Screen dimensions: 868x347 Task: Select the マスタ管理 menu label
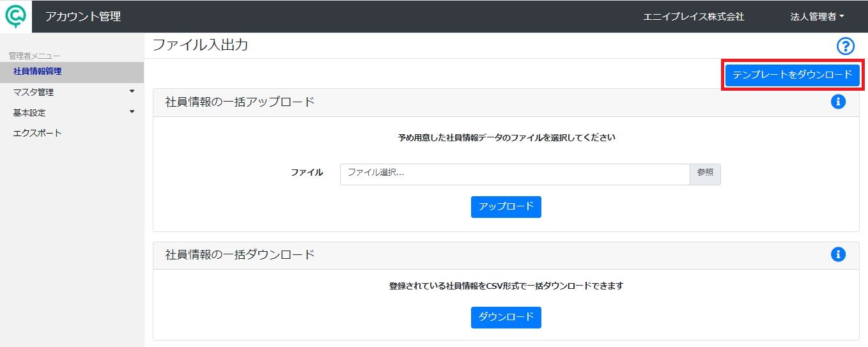(33, 92)
